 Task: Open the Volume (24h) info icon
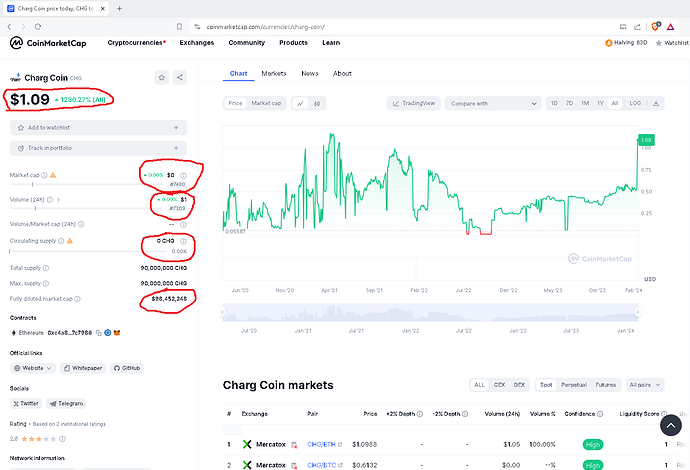(50, 200)
